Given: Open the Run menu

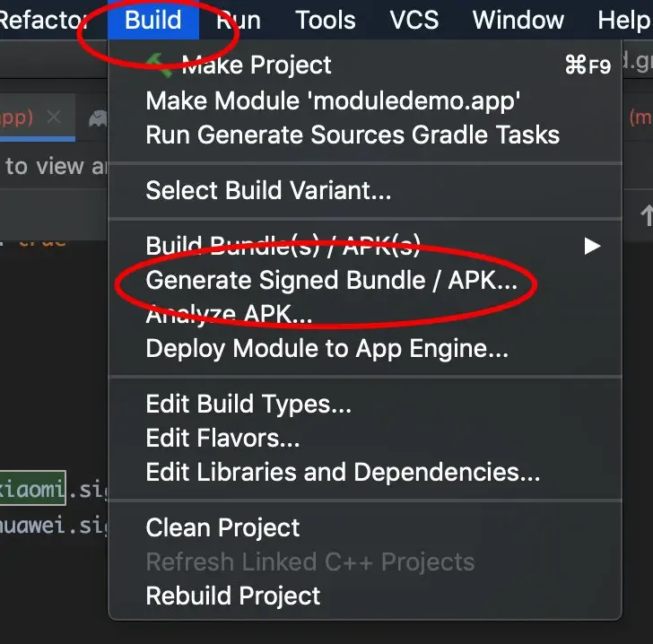Looking at the screenshot, I should click(x=238, y=20).
